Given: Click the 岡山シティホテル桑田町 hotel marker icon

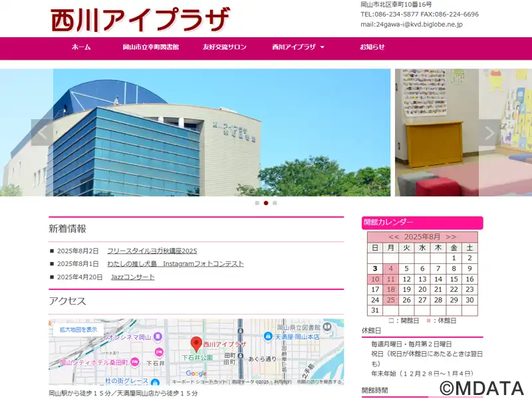Looking at the screenshot, I should pos(135,362).
